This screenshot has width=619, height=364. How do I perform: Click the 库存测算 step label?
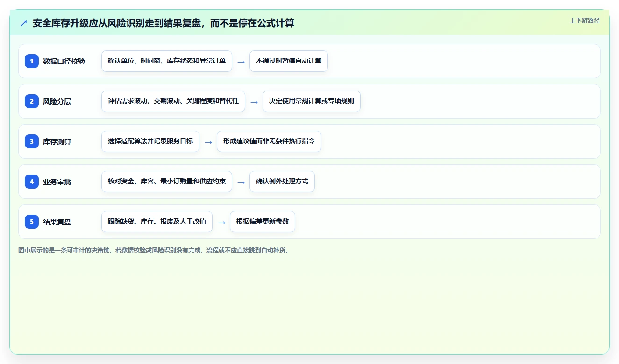pos(57,141)
